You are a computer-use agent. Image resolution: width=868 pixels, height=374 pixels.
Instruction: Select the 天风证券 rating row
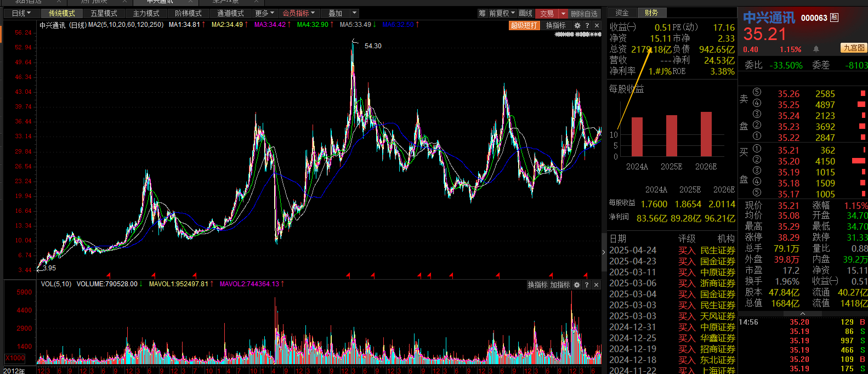[x=672, y=316]
